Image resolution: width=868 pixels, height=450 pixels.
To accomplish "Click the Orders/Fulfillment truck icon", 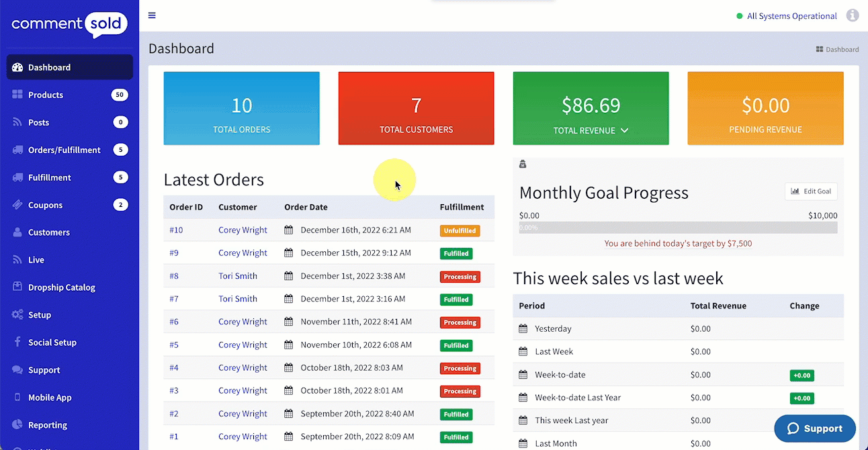I will [x=17, y=150].
